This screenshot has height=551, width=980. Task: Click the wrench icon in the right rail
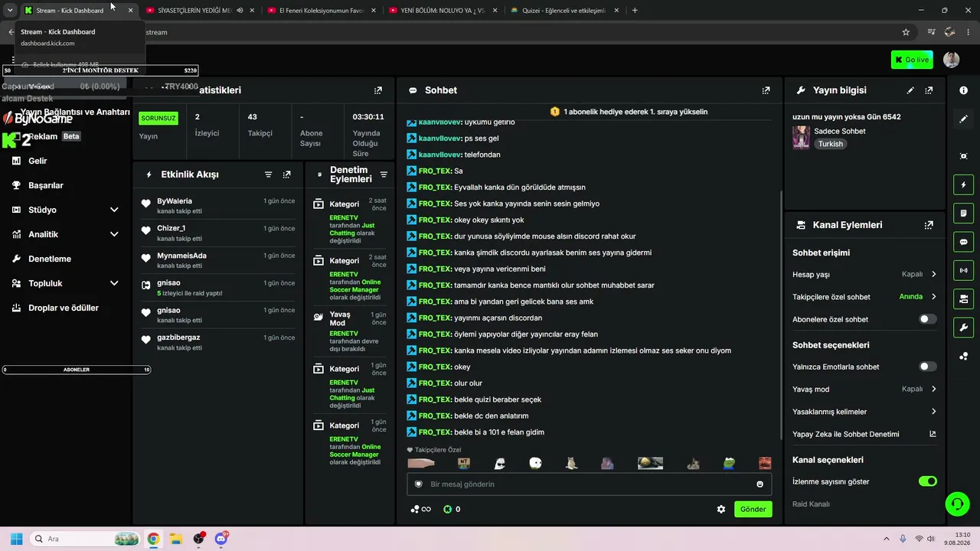963,328
